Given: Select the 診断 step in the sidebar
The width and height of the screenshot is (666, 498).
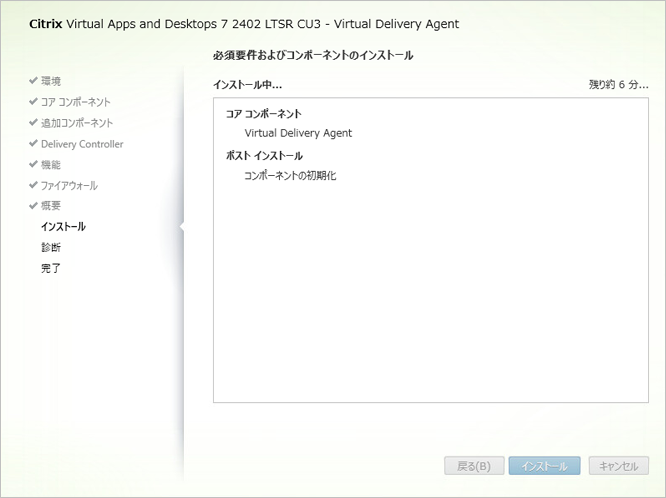Looking at the screenshot, I should pyautogui.click(x=51, y=247).
